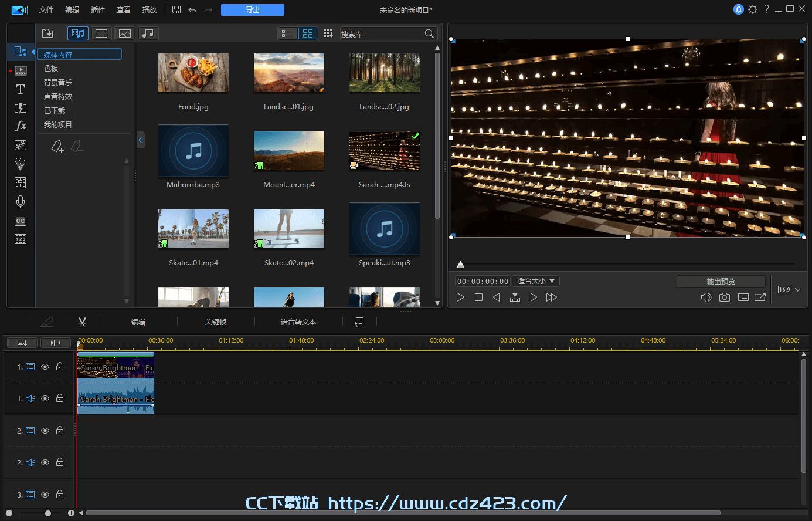Open timeline more-functions list icon
Screen dimensions: 812x521
pos(359,322)
